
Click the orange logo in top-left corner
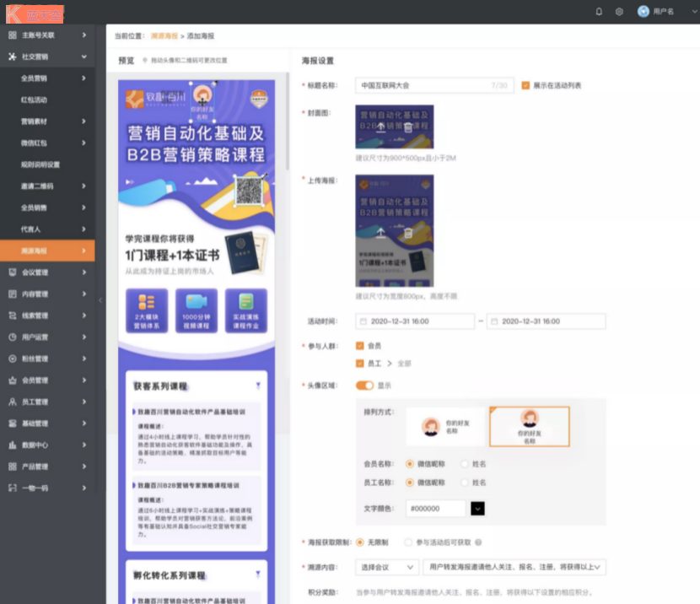[35, 14]
